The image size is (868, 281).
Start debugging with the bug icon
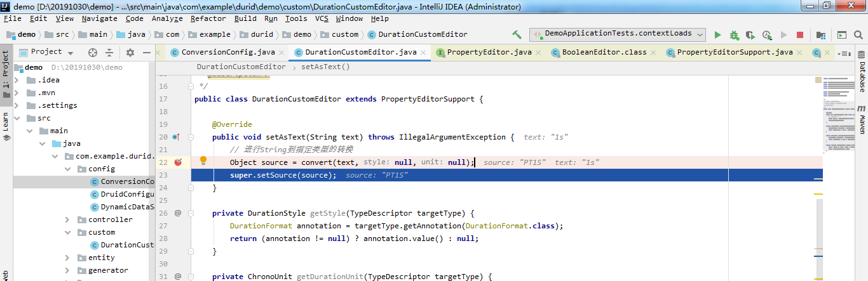coord(734,35)
